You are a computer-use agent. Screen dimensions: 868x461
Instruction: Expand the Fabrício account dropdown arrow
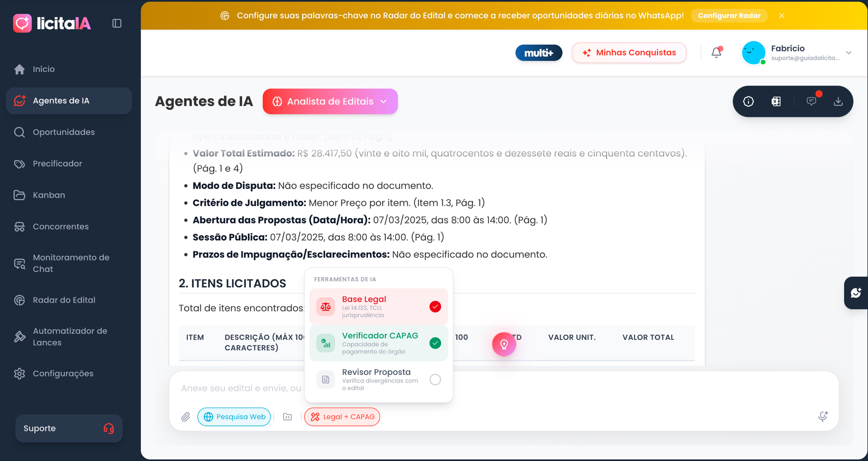tap(849, 53)
